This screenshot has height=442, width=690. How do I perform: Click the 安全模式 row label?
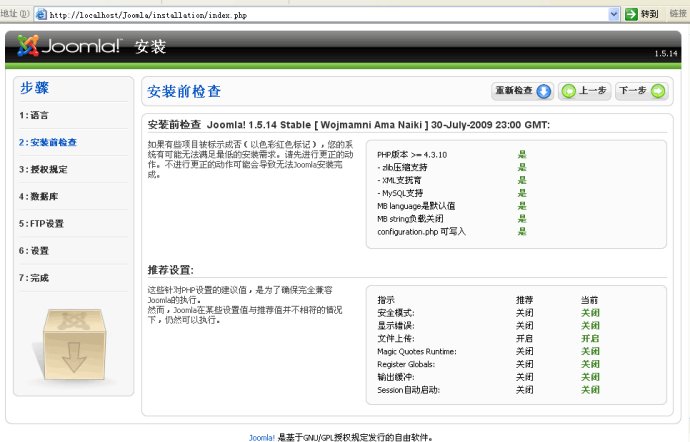(x=396, y=313)
